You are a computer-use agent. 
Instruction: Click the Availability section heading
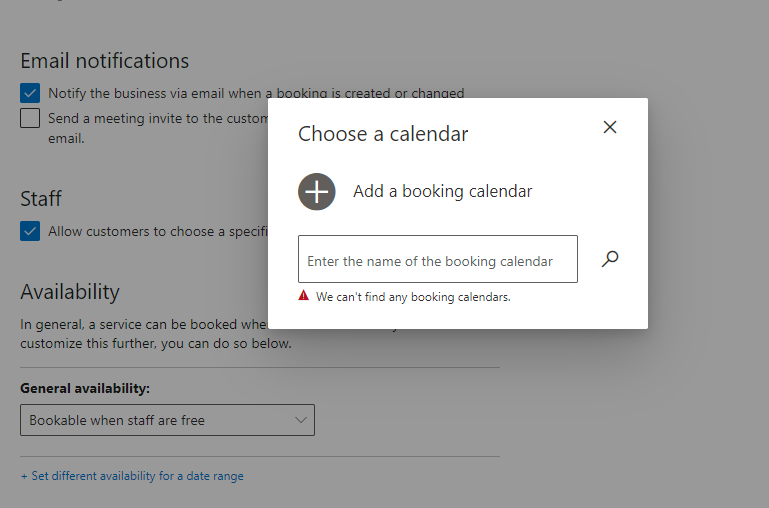pos(70,291)
